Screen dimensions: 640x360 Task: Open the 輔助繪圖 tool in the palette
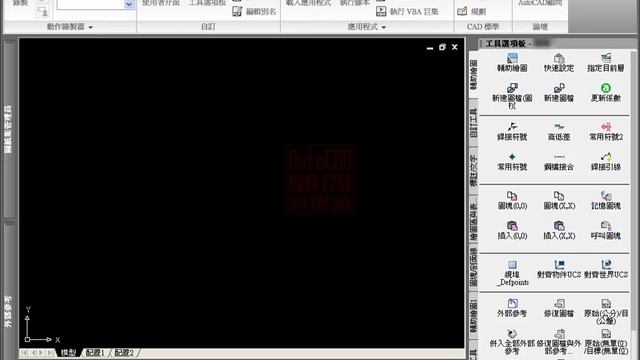tap(512, 63)
